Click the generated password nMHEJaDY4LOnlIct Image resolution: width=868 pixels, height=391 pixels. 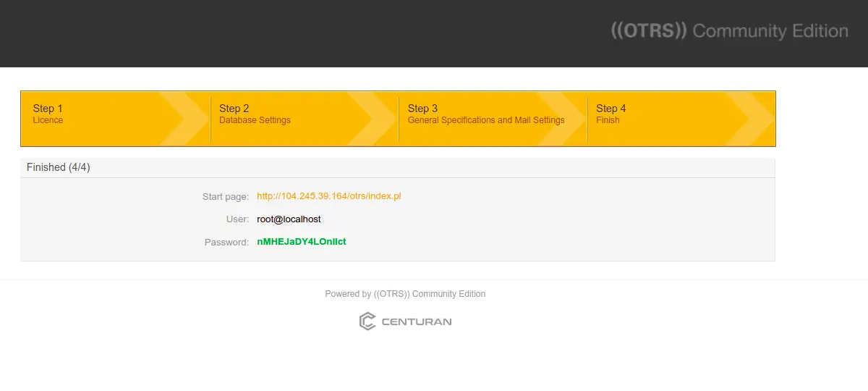pos(302,242)
